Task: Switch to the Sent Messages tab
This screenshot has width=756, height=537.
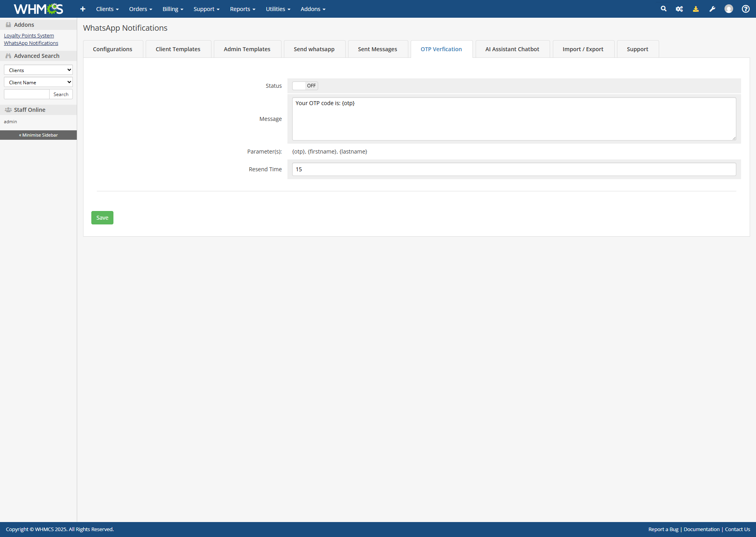Action: 377,49
